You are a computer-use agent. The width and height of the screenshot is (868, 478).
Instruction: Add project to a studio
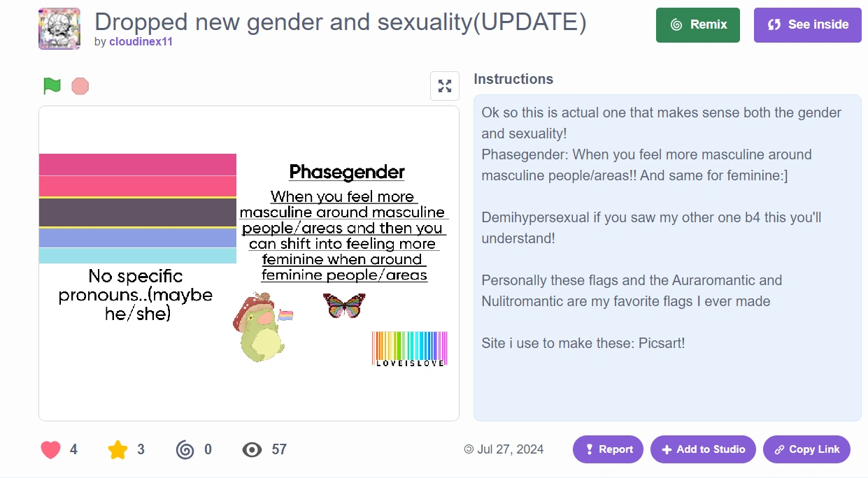(x=703, y=449)
